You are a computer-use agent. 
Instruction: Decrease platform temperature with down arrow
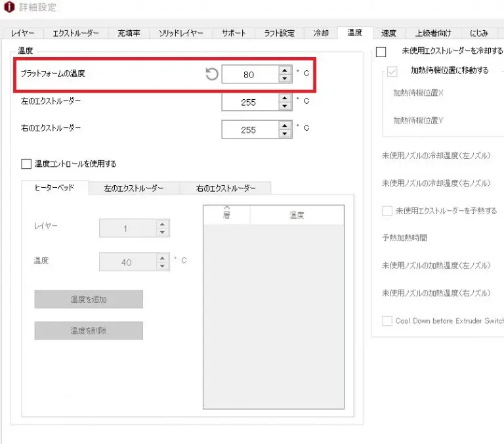pyautogui.click(x=284, y=79)
